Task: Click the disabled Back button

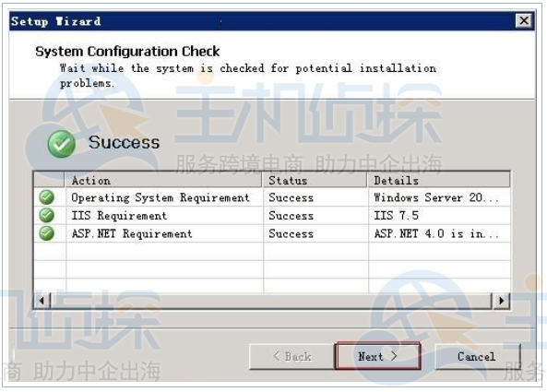Action: pyautogui.click(x=292, y=356)
